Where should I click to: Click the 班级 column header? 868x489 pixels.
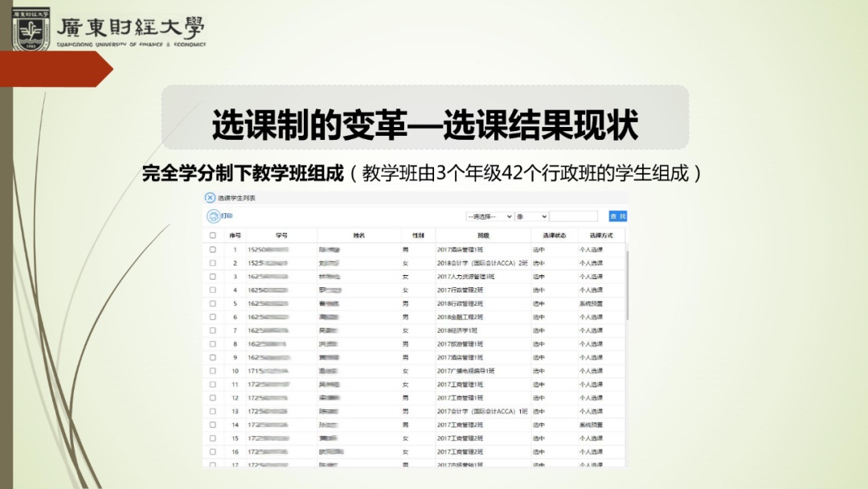pos(483,236)
